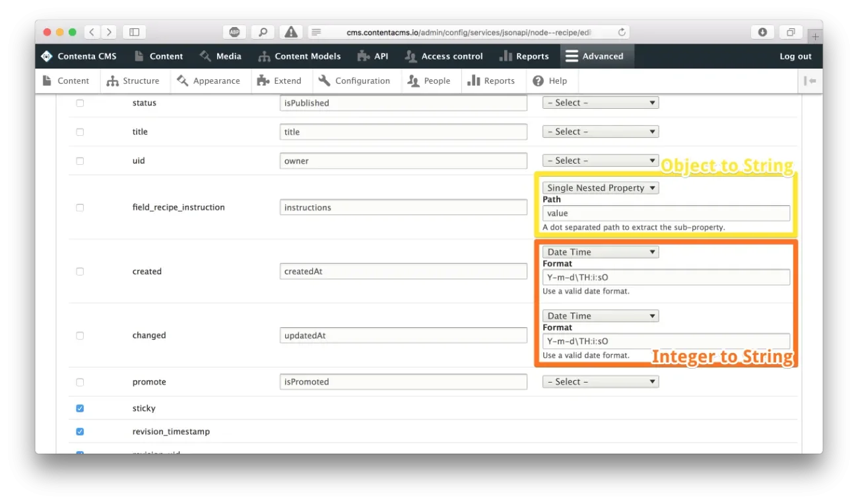The width and height of the screenshot is (858, 504).
Task: Click the title alias input field
Action: 403,132
